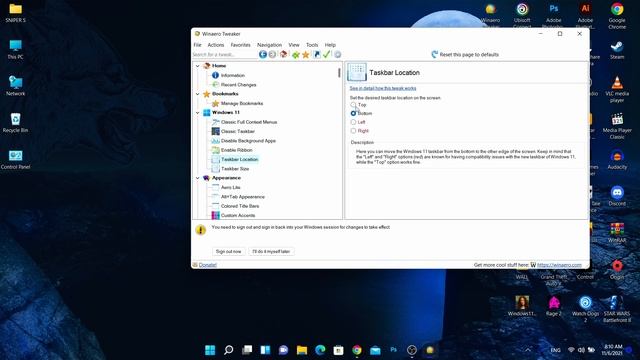Image resolution: width=640 pixels, height=360 pixels.
Task: Open the View menu
Action: pyautogui.click(x=294, y=45)
